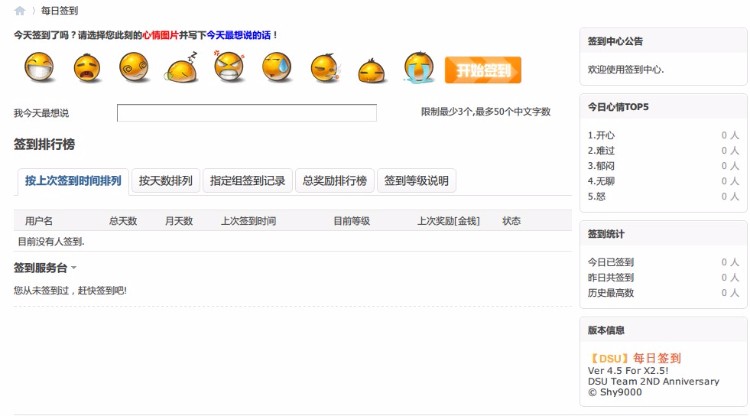Screen dimensions: 750x416
Task: Click the 版本信息 panel heading
Action: [606, 330]
